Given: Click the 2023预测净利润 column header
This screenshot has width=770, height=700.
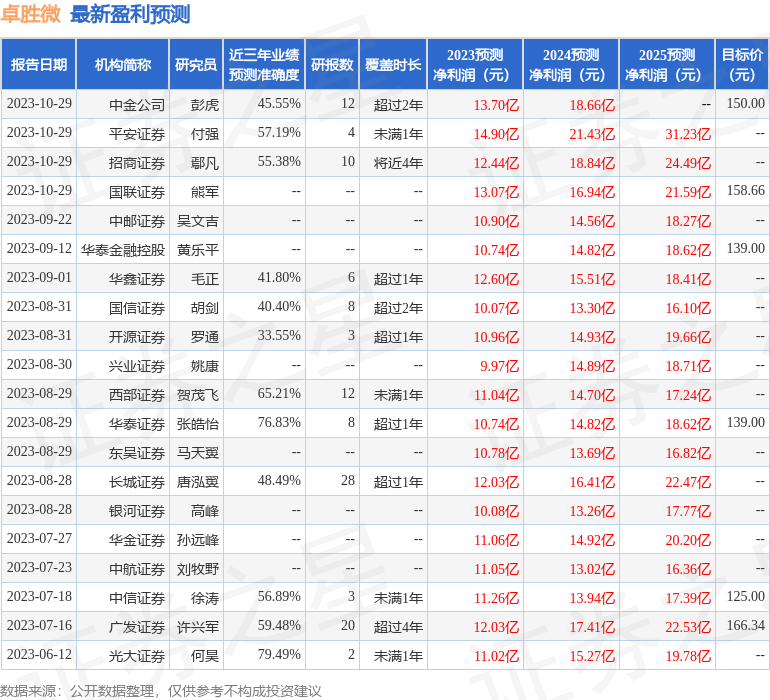Looking at the screenshot, I should [475, 65].
